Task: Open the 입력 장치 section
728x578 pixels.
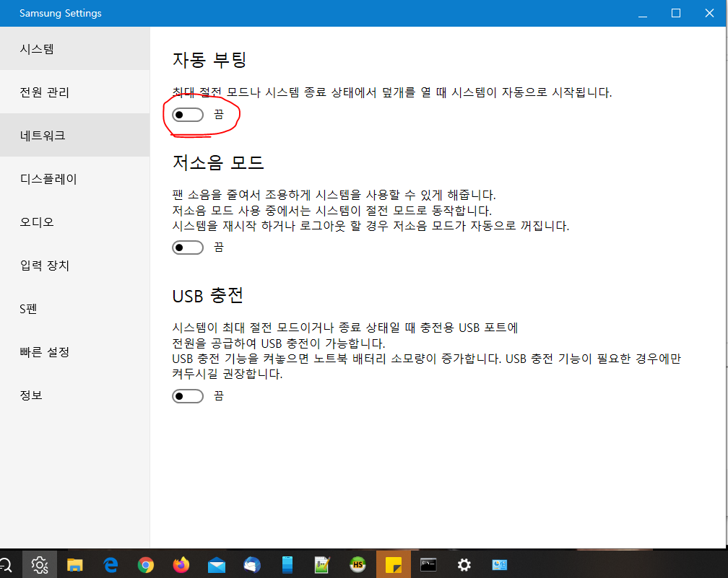Action: click(x=75, y=265)
